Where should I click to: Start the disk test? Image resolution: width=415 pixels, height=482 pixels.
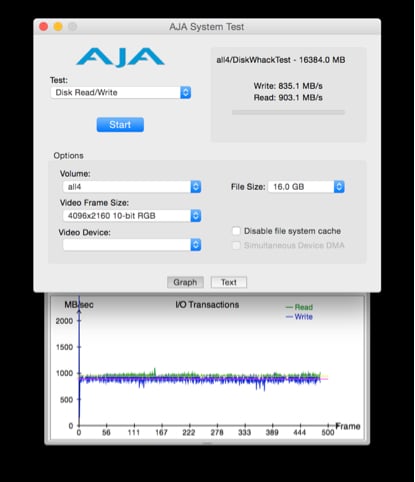pyautogui.click(x=120, y=125)
